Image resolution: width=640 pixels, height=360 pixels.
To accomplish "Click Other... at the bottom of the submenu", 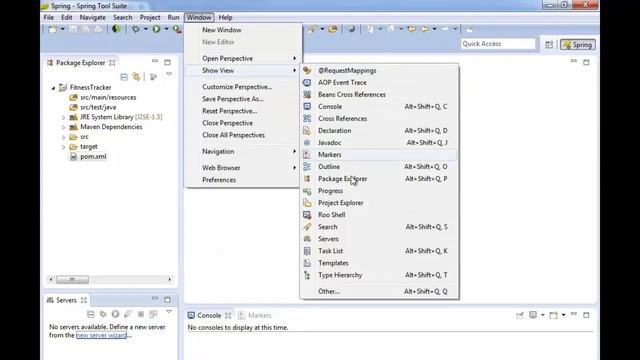I will pos(379,291).
